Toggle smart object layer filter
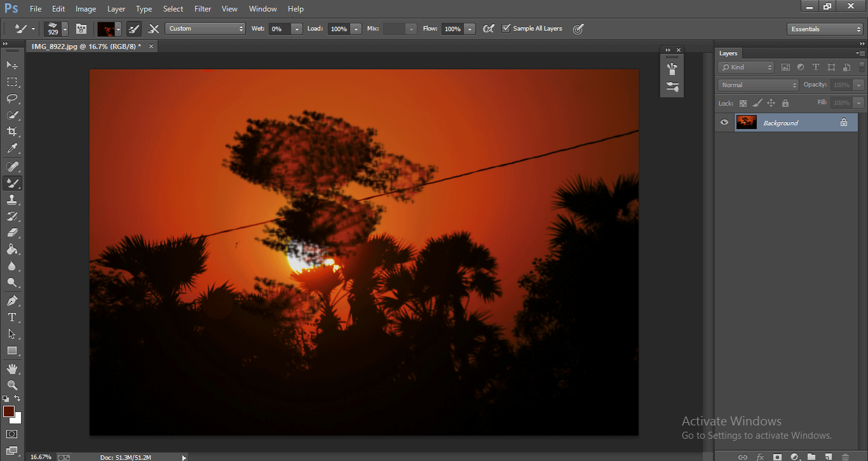The height and width of the screenshot is (461, 868). (846, 67)
